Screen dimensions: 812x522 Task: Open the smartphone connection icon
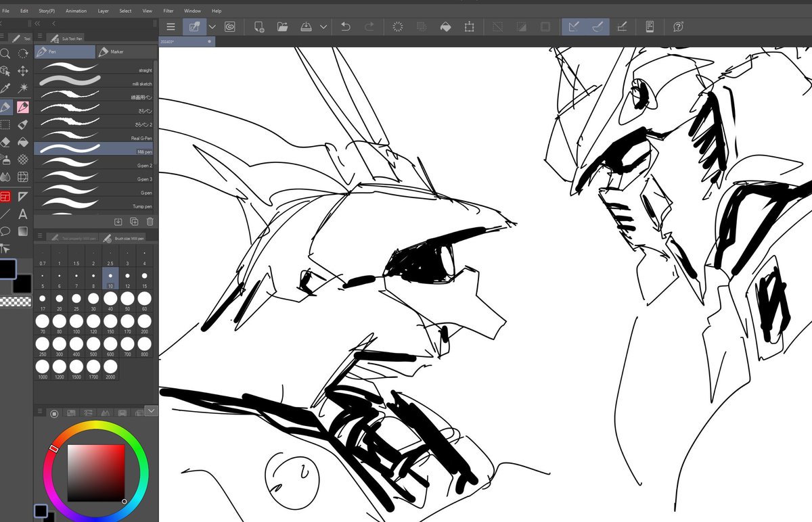[650, 26]
